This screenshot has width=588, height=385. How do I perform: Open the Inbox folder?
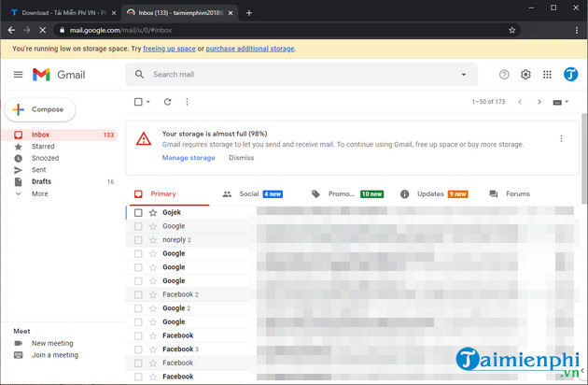[60, 135]
